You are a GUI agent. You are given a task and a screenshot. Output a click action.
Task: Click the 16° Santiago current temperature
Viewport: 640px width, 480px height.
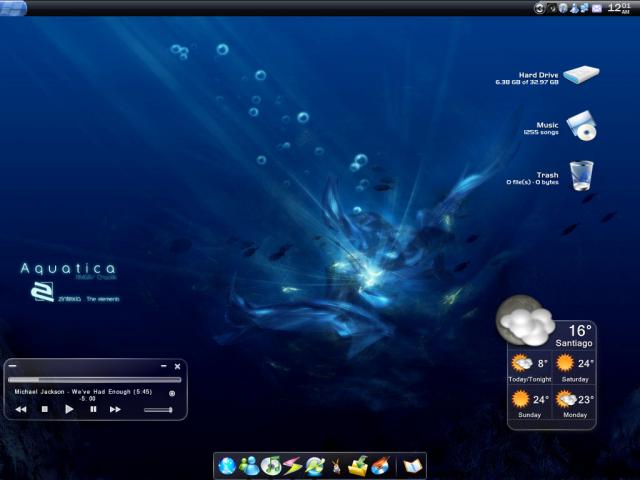574,336
